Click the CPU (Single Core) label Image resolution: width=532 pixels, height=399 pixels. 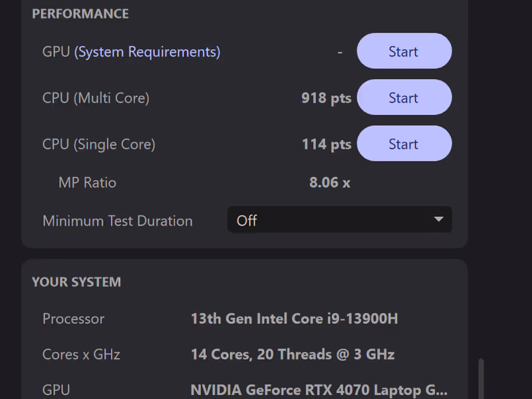[x=98, y=144]
